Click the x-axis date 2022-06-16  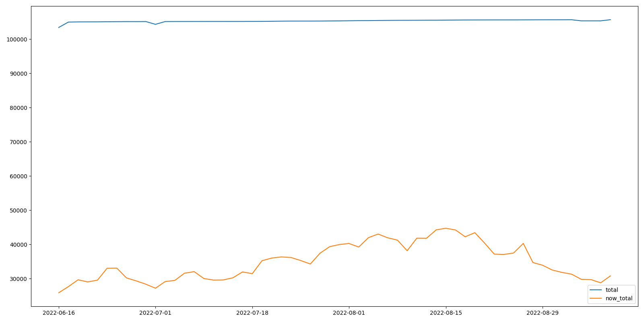(59, 313)
